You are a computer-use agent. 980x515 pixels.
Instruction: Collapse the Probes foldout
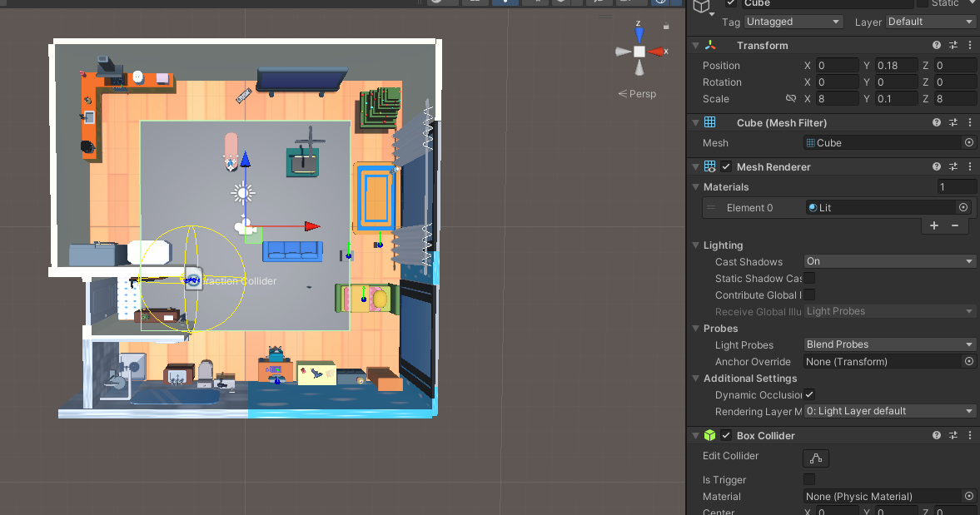(695, 329)
